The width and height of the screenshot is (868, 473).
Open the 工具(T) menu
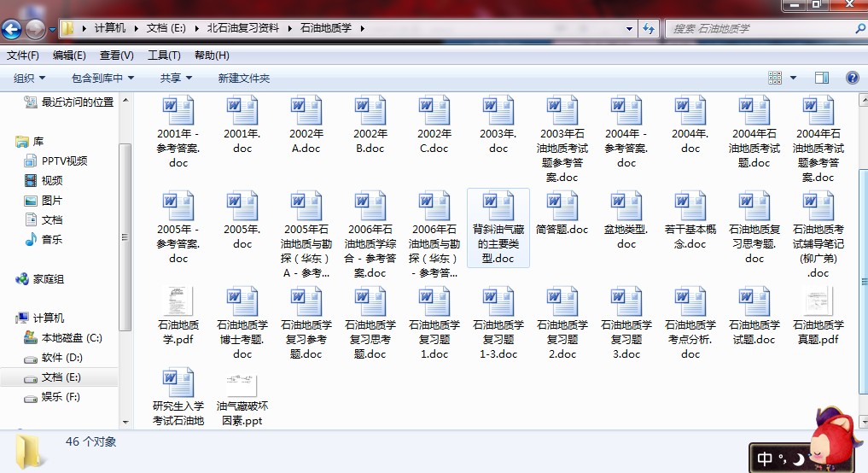pos(164,55)
